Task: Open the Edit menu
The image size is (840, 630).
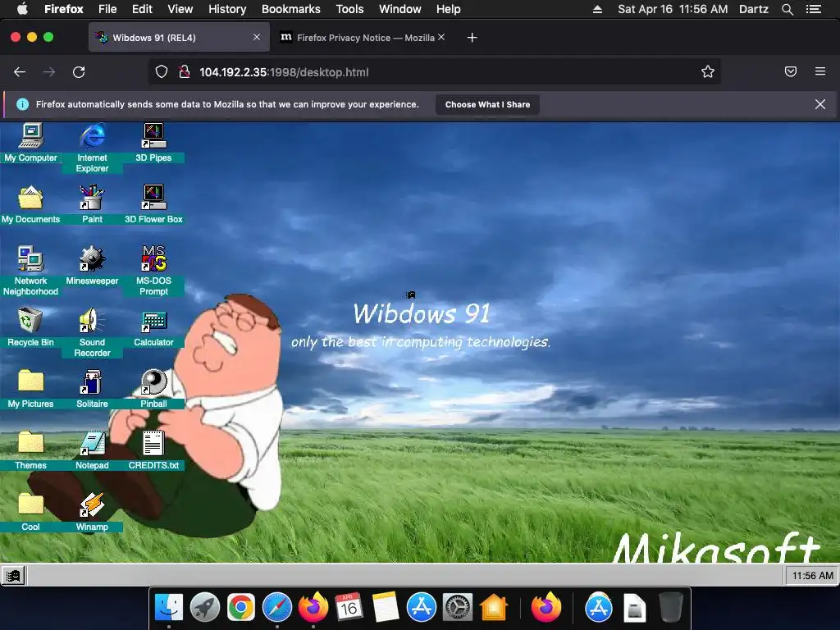Action: click(142, 9)
